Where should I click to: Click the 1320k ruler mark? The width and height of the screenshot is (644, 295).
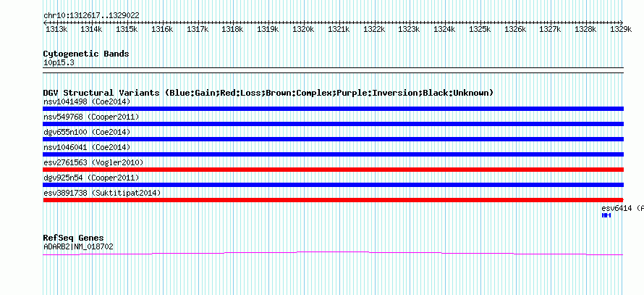point(303,29)
